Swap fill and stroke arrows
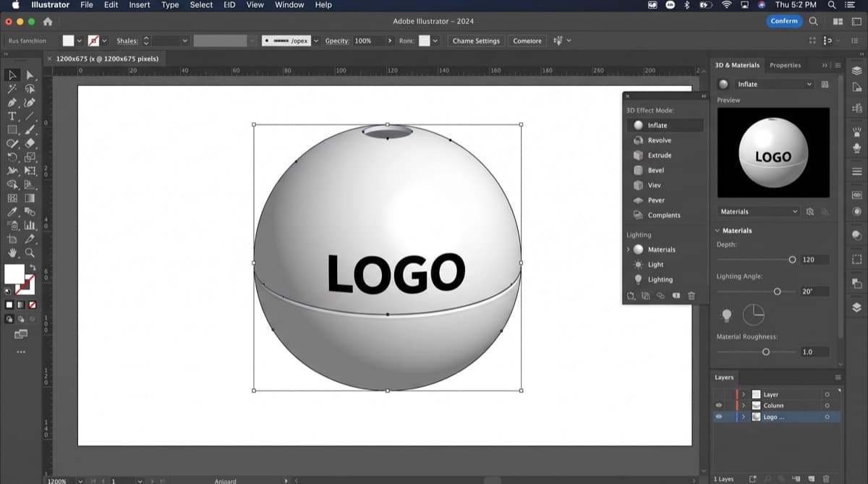Screen dimensions: 868x484 32,268
